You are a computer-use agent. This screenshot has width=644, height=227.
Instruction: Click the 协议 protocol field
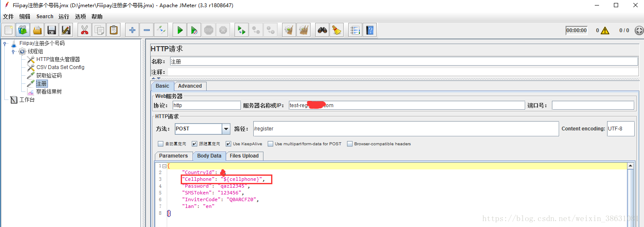(x=207, y=105)
